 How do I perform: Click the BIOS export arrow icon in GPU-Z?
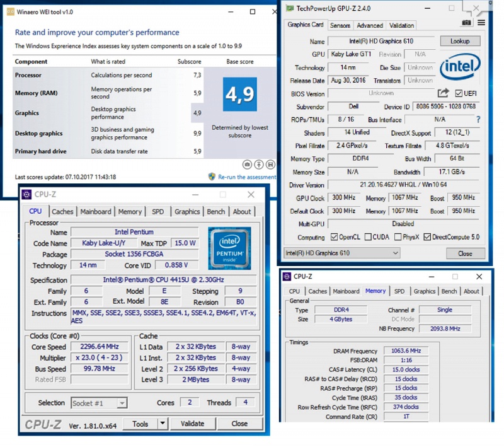click(x=444, y=93)
